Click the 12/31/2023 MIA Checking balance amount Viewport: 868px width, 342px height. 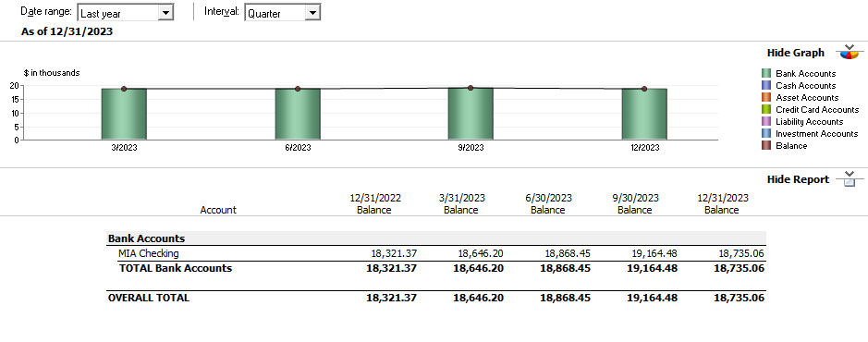[x=741, y=253]
